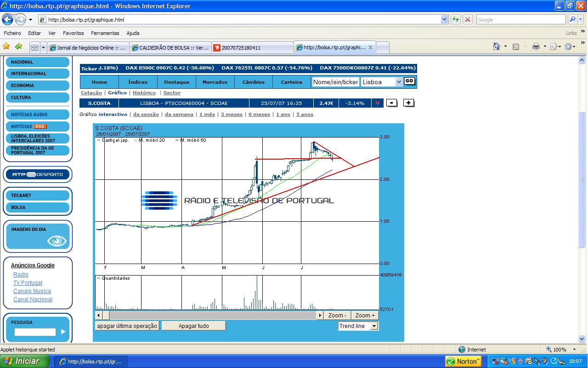Click the Add to Favorites icon

(x=18, y=46)
